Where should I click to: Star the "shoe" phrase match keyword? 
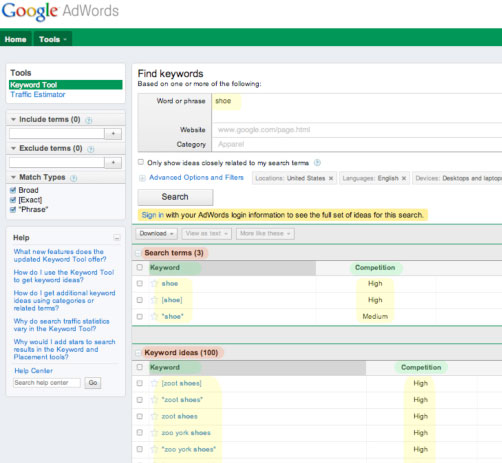[154, 316]
